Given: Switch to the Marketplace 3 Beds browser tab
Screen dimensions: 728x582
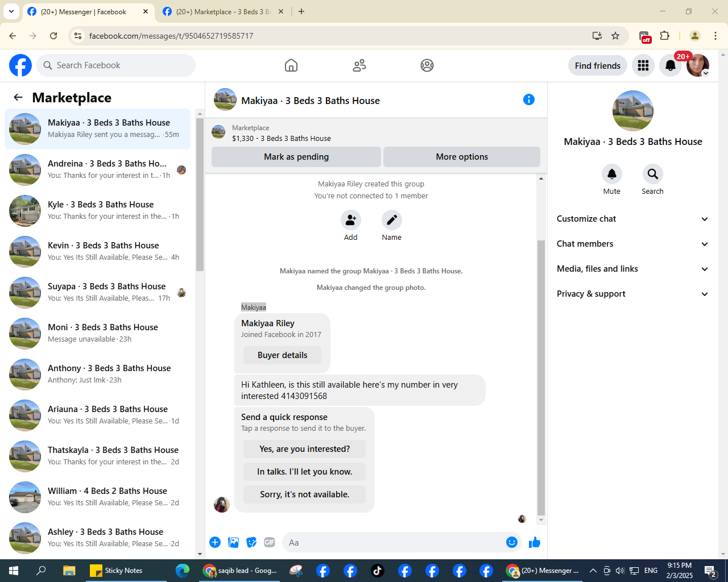Looking at the screenshot, I should click(x=222, y=11).
